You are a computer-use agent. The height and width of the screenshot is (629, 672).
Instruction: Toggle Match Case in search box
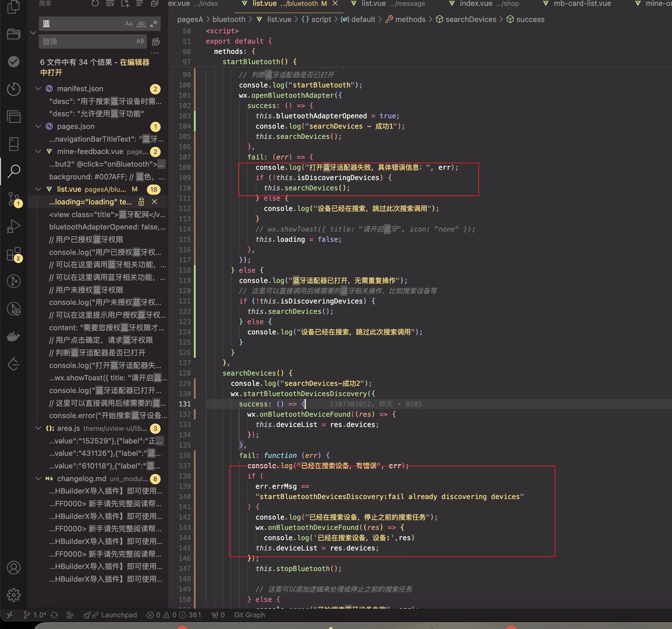pyautogui.click(x=129, y=24)
